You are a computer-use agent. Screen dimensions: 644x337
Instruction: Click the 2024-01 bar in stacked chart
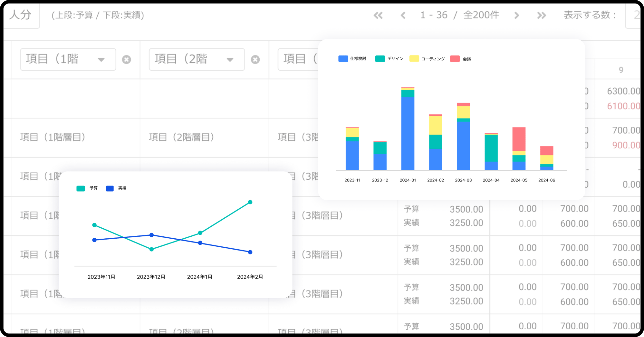point(408,129)
